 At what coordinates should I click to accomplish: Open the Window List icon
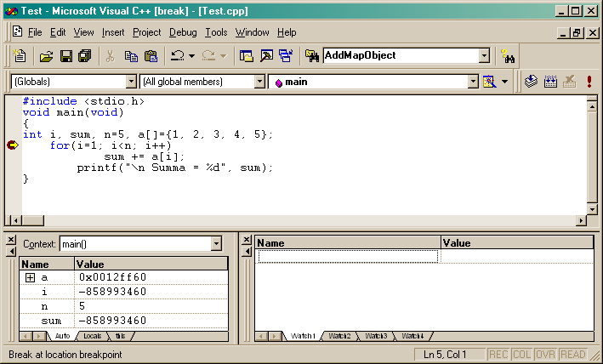click(286, 56)
